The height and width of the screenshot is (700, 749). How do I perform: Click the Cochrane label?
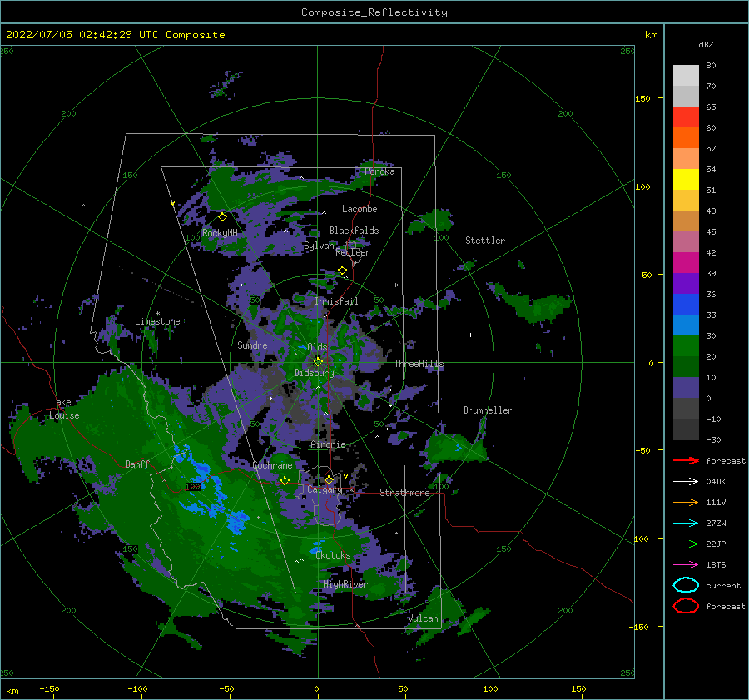pyautogui.click(x=272, y=465)
